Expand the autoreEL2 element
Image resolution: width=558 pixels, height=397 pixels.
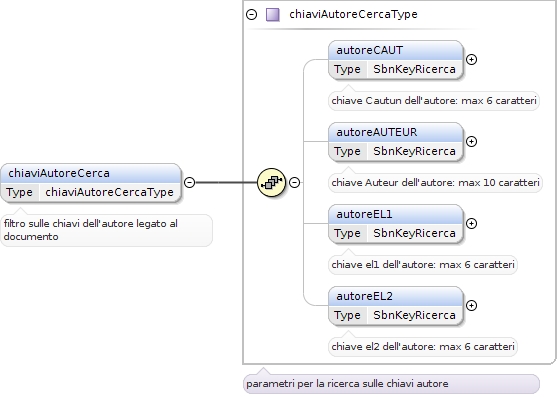coord(472,306)
